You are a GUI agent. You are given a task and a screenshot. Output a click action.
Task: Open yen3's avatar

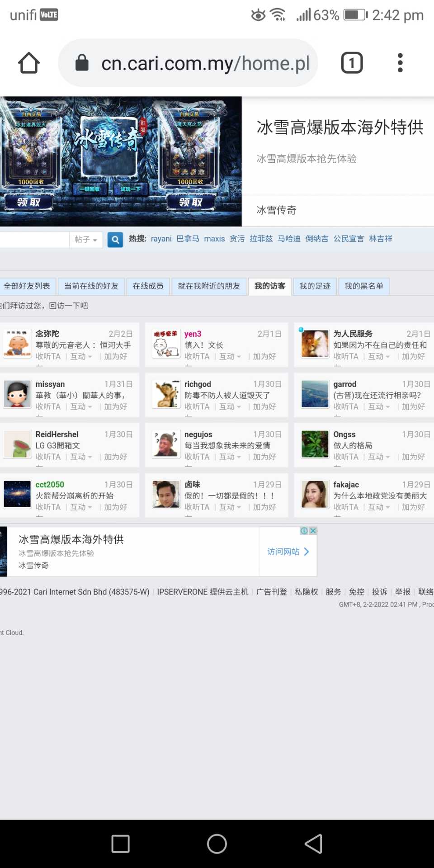(166, 344)
